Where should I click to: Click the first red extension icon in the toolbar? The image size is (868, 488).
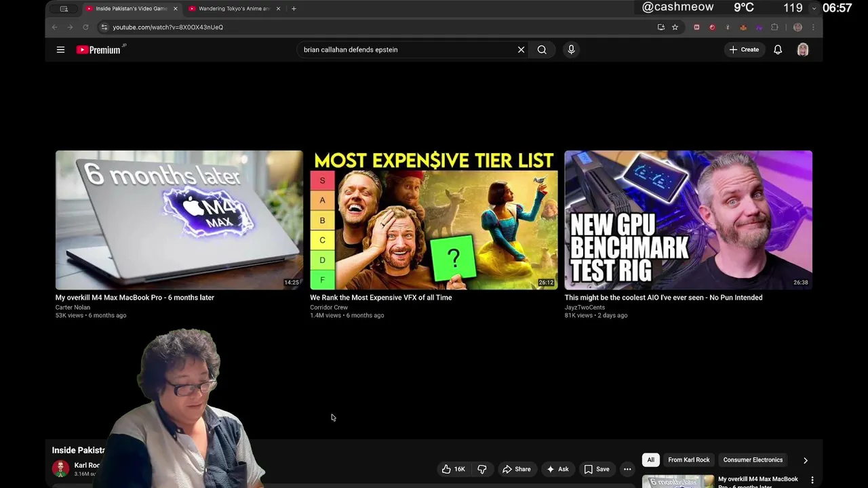pyautogui.click(x=696, y=27)
